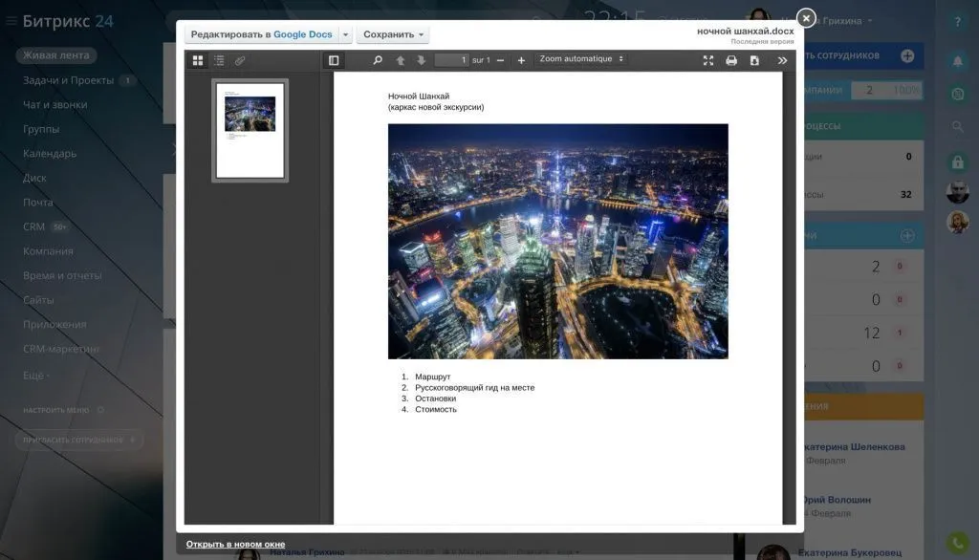
Task: Click the page number input field
Action: click(x=451, y=60)
